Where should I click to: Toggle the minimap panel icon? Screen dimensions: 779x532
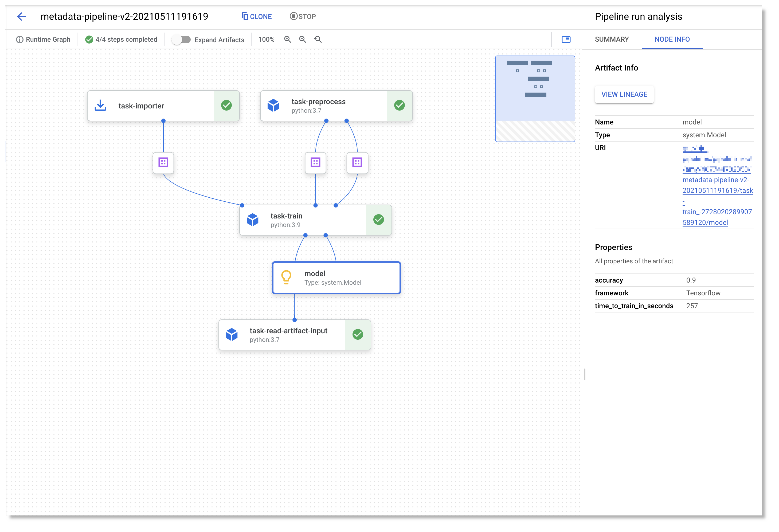coord(566,40)
